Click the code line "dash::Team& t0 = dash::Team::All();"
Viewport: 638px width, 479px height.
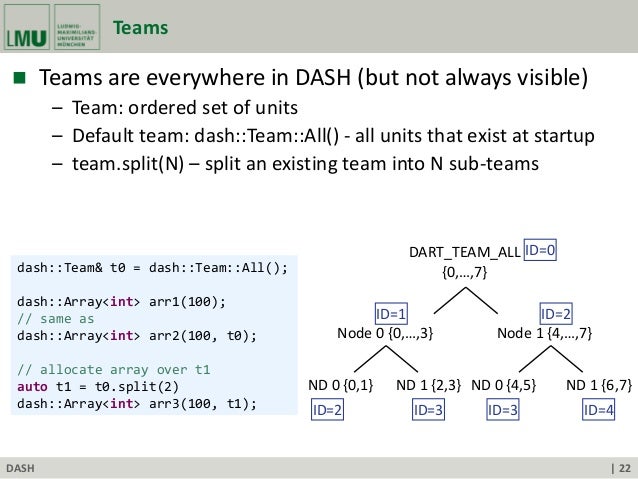(152, 268)
